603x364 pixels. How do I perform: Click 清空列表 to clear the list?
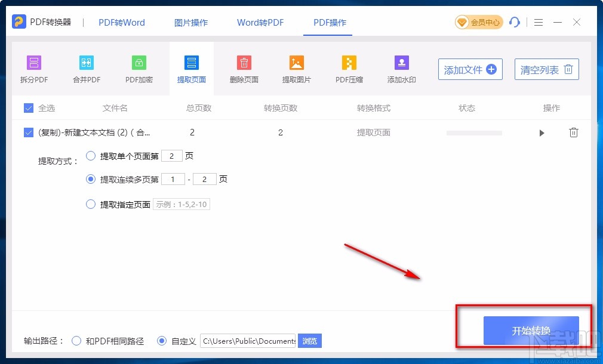546,69
